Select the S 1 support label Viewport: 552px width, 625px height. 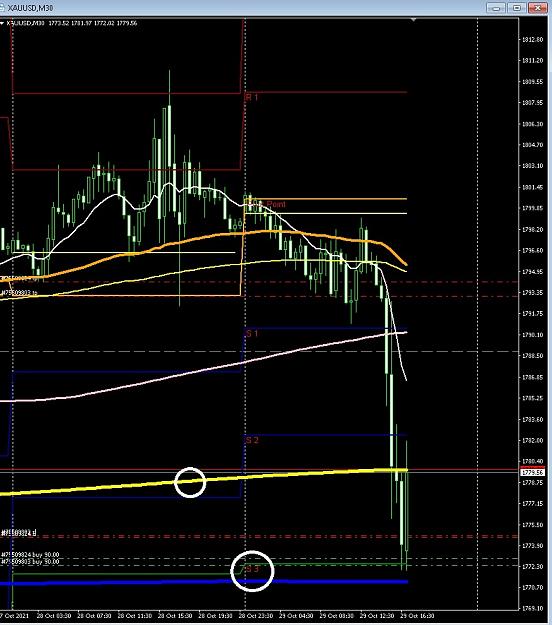tap(252, 333)
